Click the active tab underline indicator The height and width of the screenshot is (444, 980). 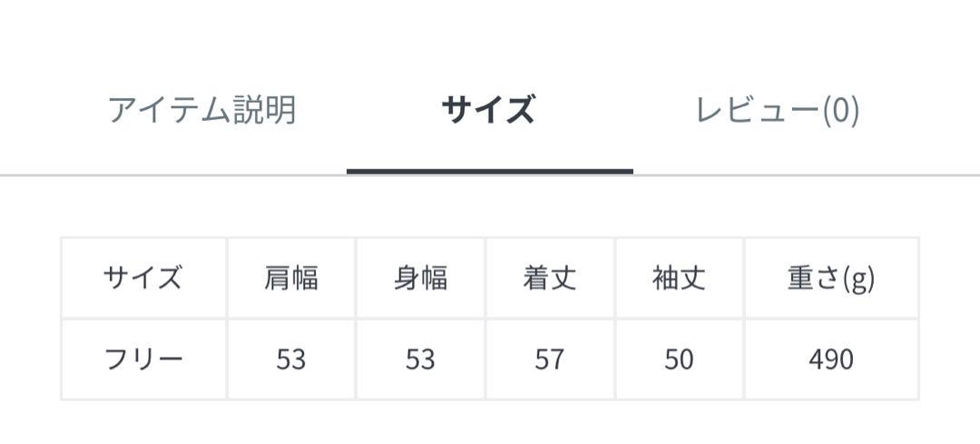tap(490, 172)
